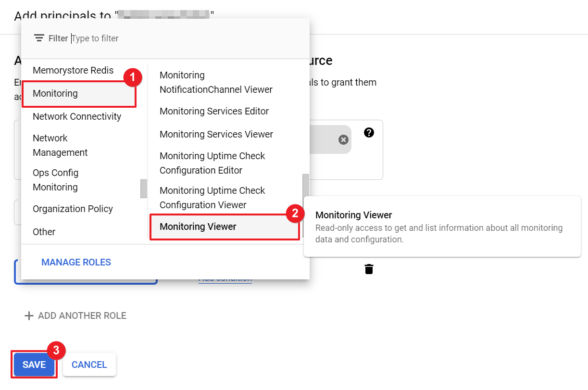Select Network Management category
Viewport: 588px width, 390px height.
click(x=60, y=145)
